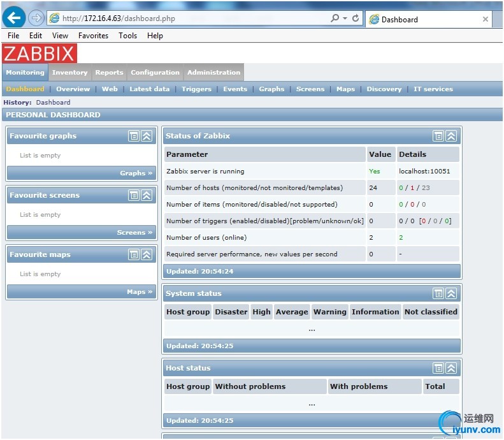Click the ZABBIX logo
The width and height of the screenshot is (504, 440).
pos(40,54)
